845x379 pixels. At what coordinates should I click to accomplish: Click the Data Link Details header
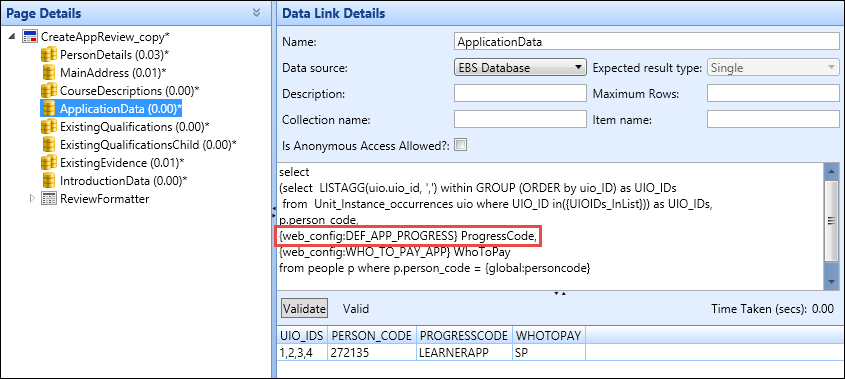(x=334, y=13)
